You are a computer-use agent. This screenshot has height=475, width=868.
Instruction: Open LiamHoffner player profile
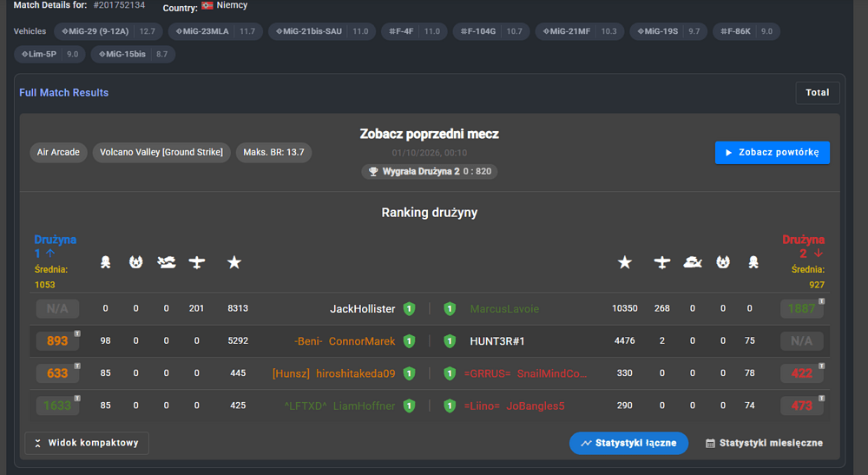coord(365,406)
